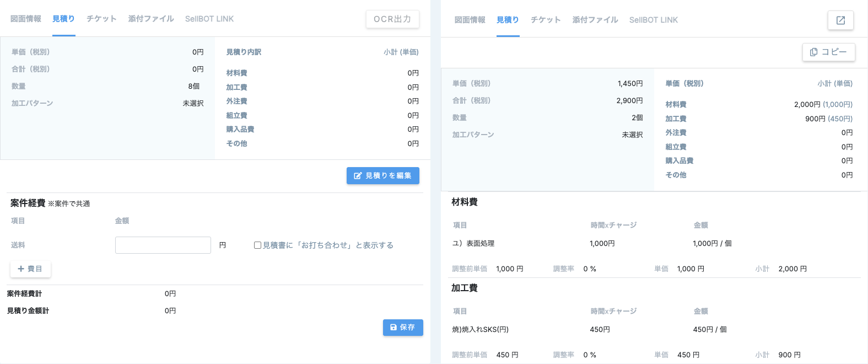Click the 1,450円 unit price value
Image resolution: width=868 pixels, height=364 pixels.
tap(630, 83)
